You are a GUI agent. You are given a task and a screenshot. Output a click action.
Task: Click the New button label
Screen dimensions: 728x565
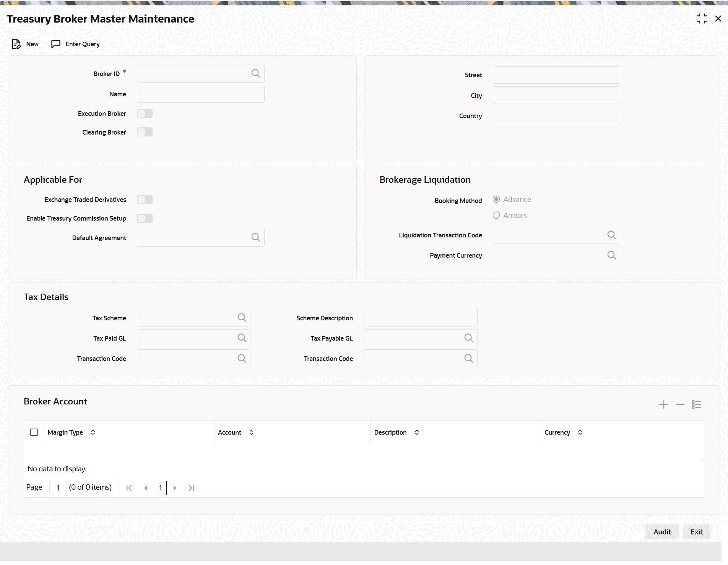click(x=32, y=44)
